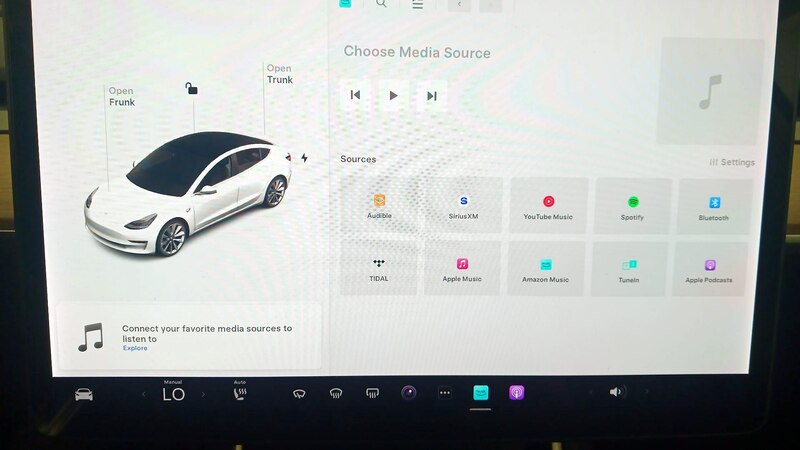The height and width of the screenshot is (450, 800).
Task: Tap the album art music note placeholder
Action: click(710, 92)
